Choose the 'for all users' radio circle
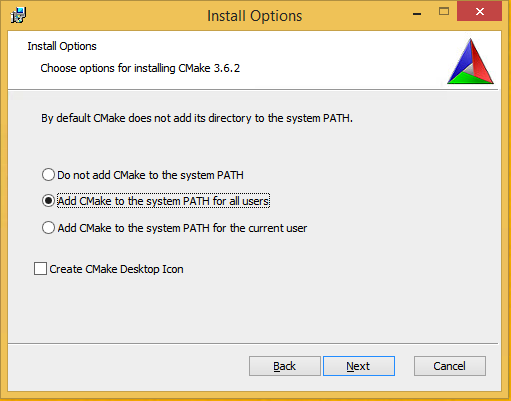 48,201
